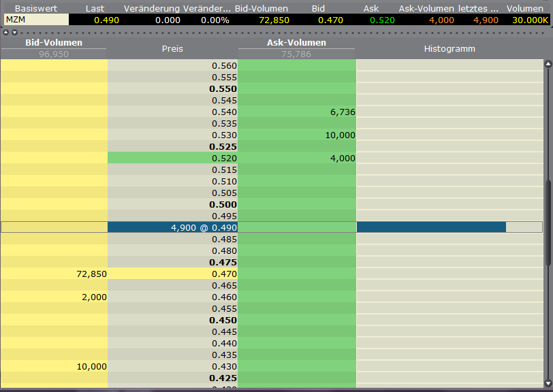Screen dimensions: 553x392
Task: Select the MZM symbol field
Action: [35, 20]
